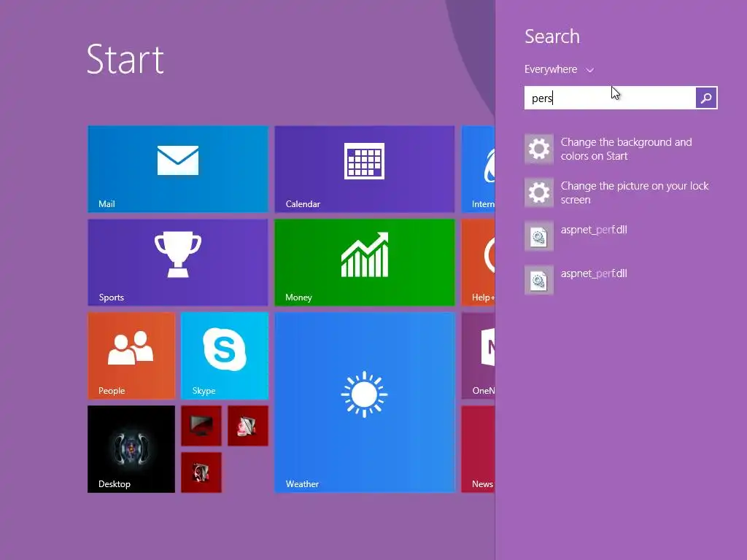Click the small red tile right of monitor tile
Screen dimensions: 747x560
click(248, 426)
